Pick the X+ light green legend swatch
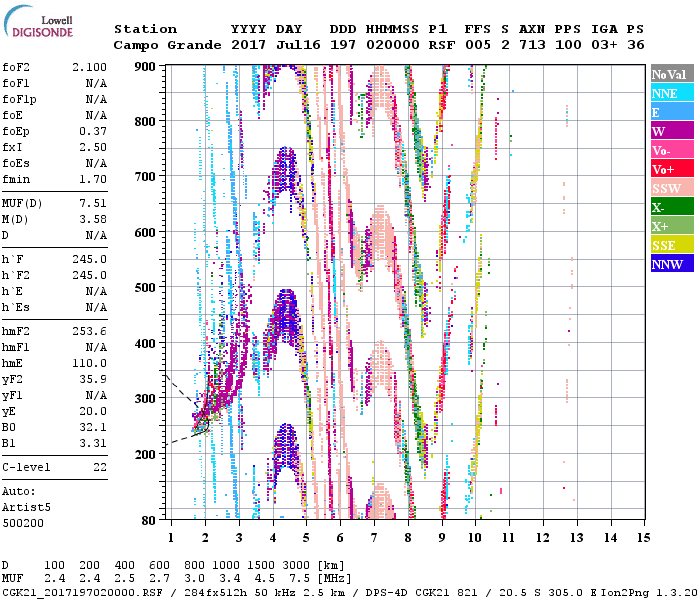 [x=672, y=226]
